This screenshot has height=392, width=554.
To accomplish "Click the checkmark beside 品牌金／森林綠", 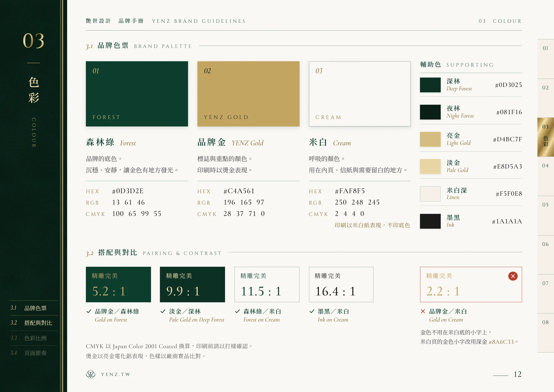I will tap(89, 311).
